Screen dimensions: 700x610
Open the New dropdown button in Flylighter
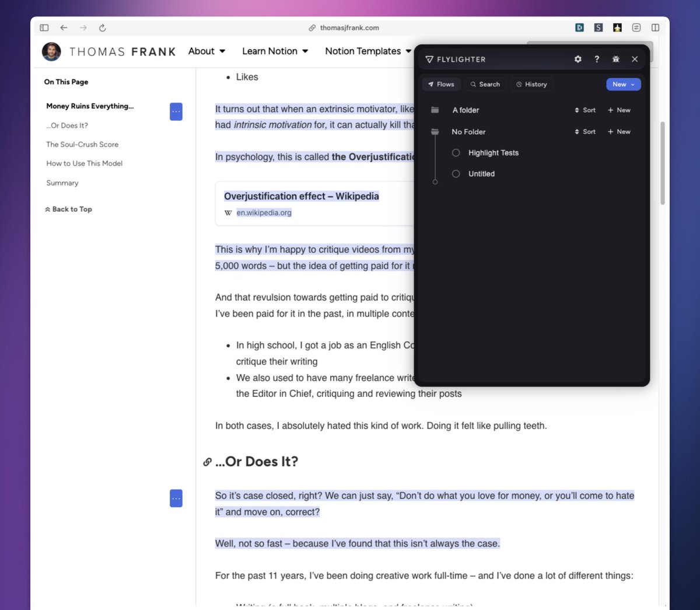click(x=624, y=84)
